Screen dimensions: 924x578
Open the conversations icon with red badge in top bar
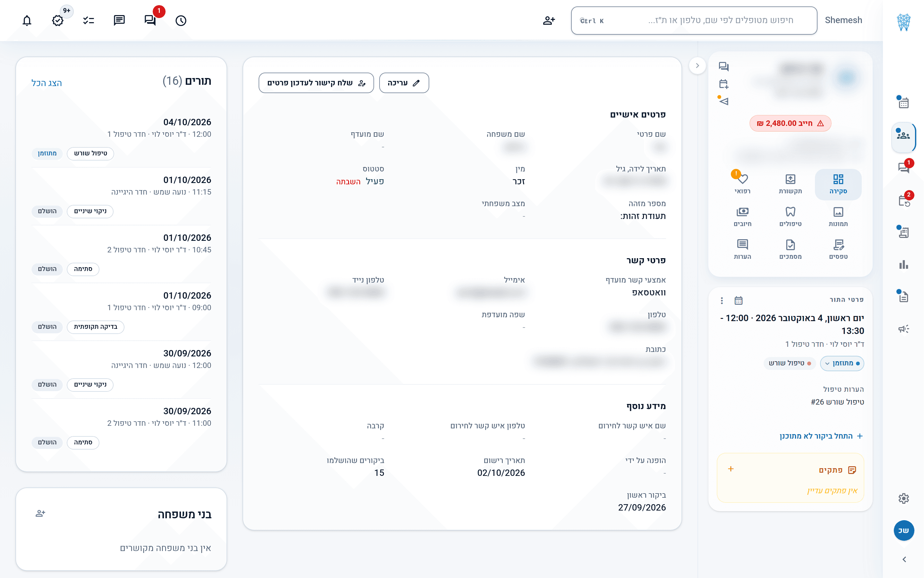pyautogui.click(x=150, y=20)
